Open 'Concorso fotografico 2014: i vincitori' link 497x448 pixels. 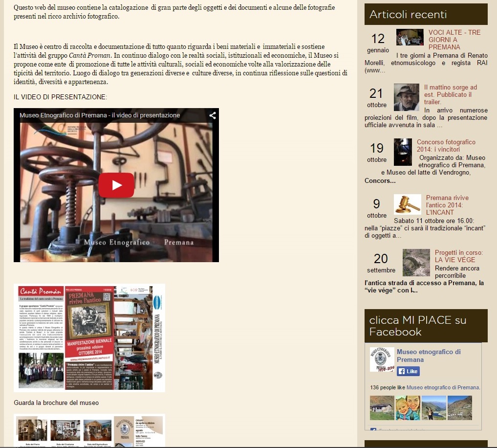(446, 146)
